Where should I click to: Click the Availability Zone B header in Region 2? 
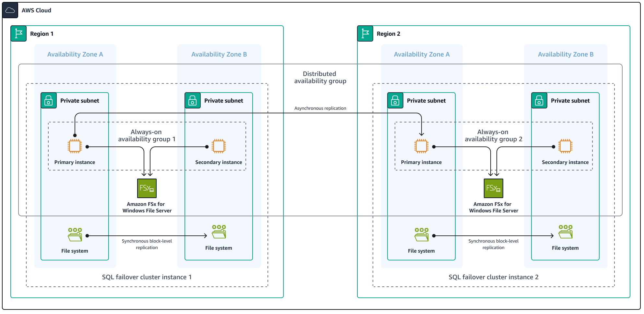tap(566, 54)
